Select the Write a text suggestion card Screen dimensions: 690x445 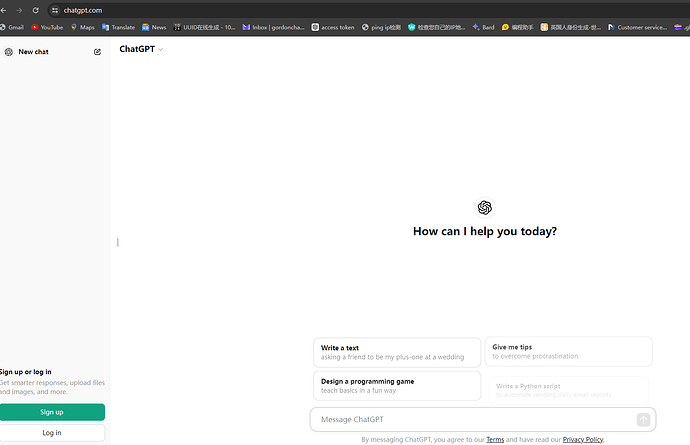(397, 353)
